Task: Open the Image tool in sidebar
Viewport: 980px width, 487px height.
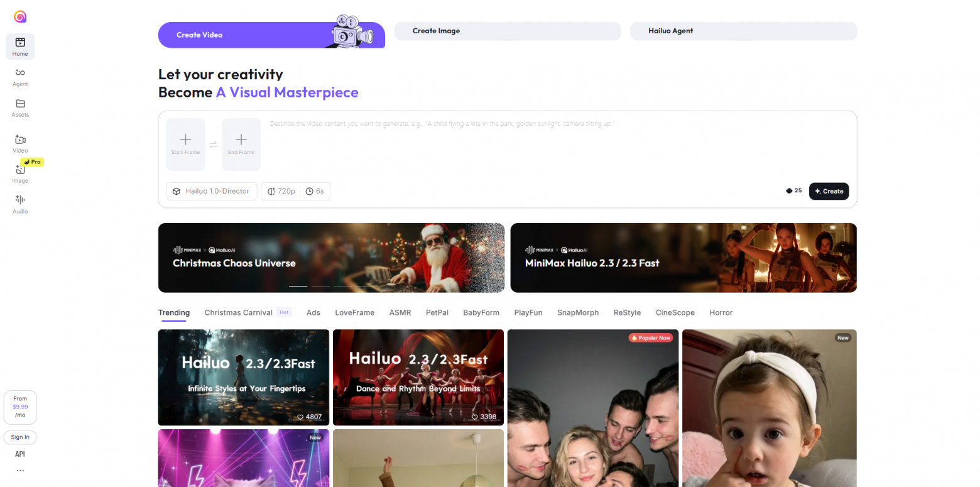Action: [20, 170]
